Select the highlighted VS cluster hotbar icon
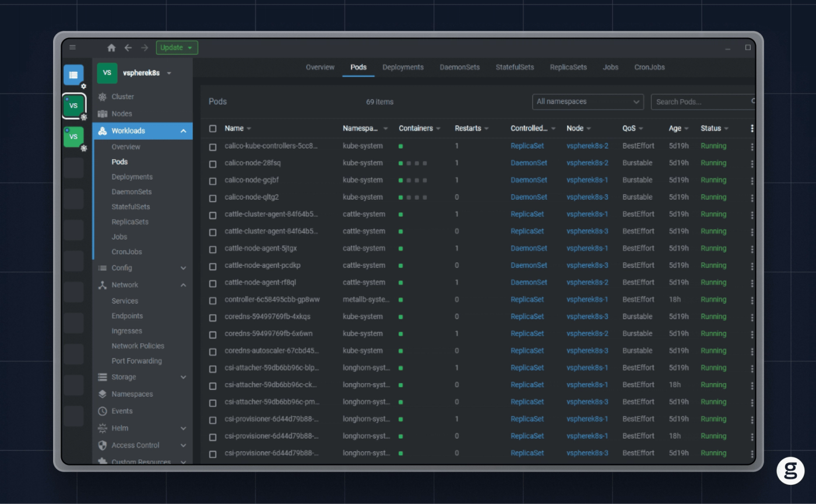Image resolution: width=816 pixels, height=504 pixels. click(x=73, y=105)
